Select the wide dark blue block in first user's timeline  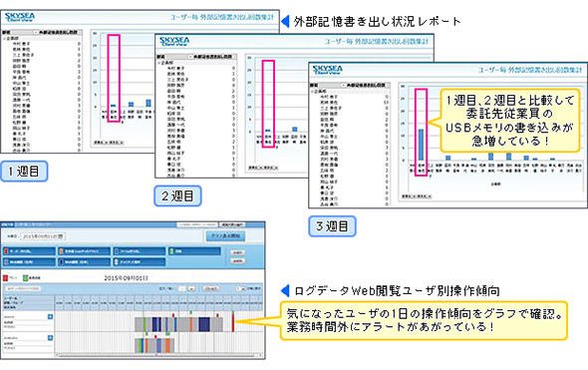click(204, 324)
